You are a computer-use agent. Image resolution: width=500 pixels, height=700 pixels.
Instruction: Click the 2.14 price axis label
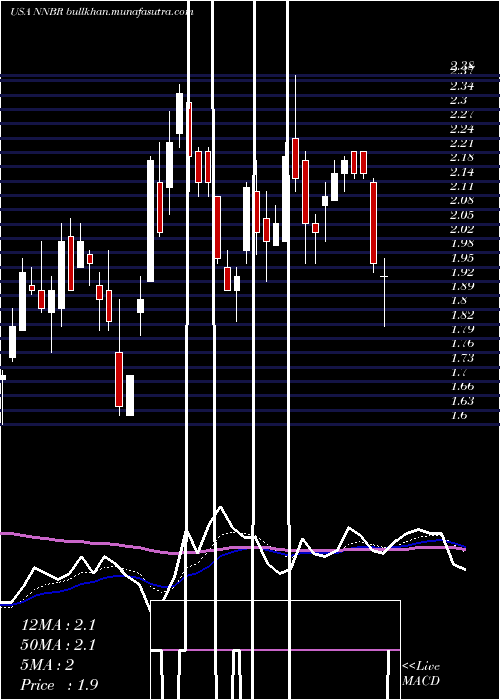tap(462, 172)
